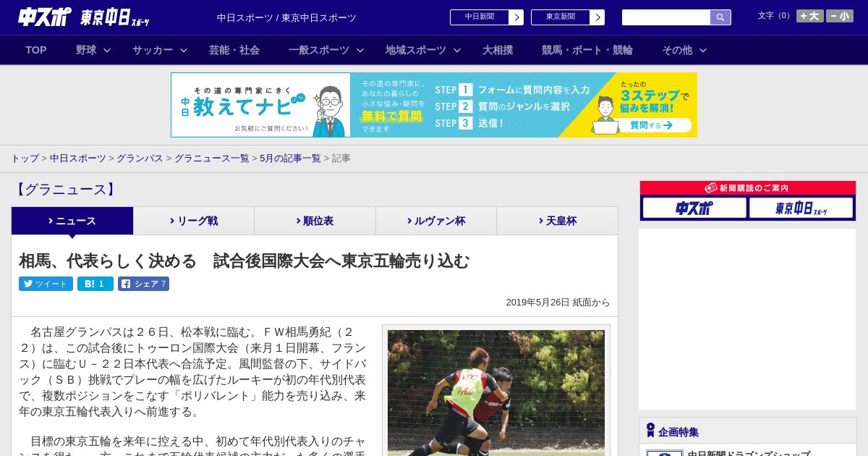Expand the 野球 menu chevron
This screenshot has width=868, height=456.
107,51
